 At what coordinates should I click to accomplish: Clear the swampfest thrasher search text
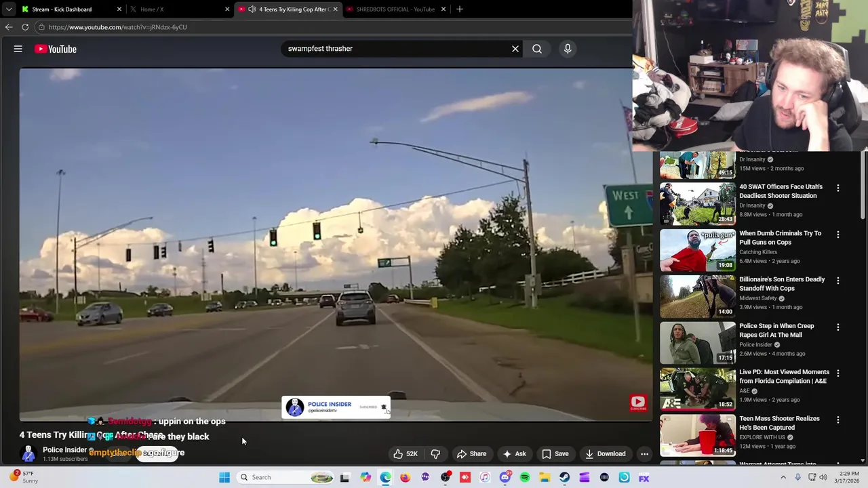(515, 49)
